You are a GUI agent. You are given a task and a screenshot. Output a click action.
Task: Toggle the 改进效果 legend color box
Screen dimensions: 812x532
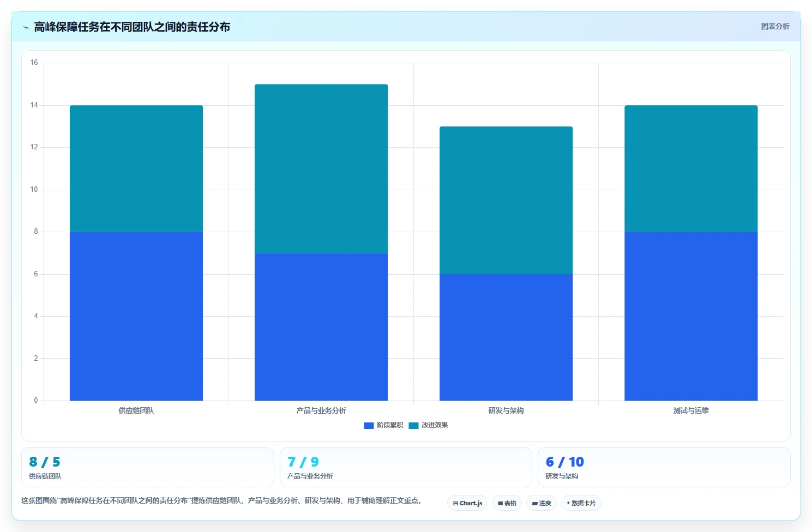pyautogui.click(x=413, y=425)
